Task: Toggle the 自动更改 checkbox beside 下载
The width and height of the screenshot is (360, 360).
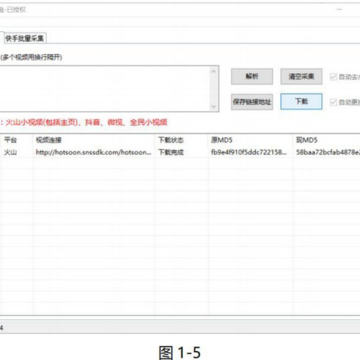Action: [333, 102]
